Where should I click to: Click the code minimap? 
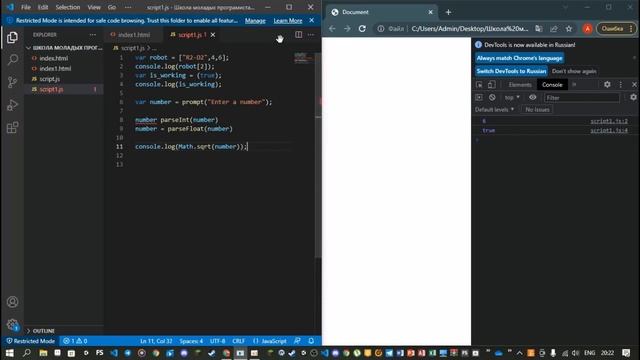(304, 58)
